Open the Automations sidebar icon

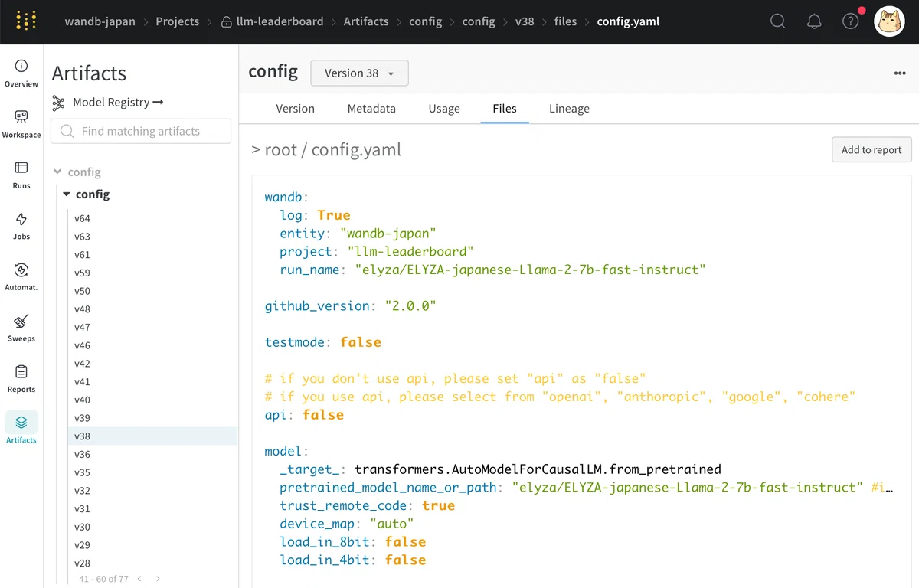coord(21,276)
